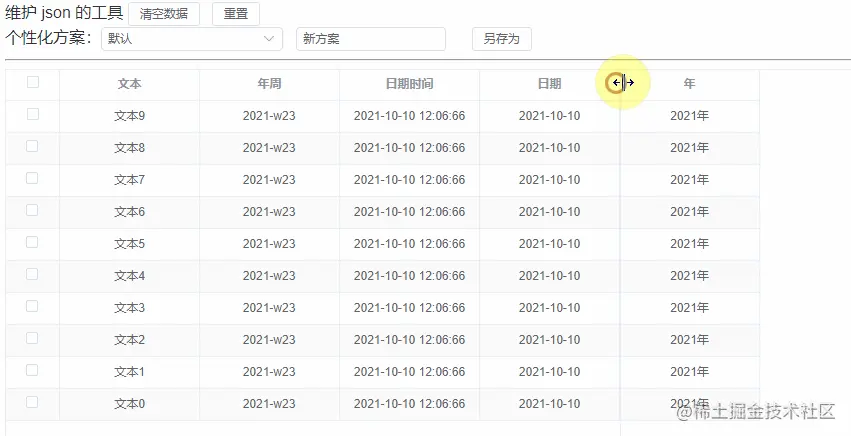Toggle the select-all checkbox in table header
Viewport: 851px width, 436px height.
point(33,82)
